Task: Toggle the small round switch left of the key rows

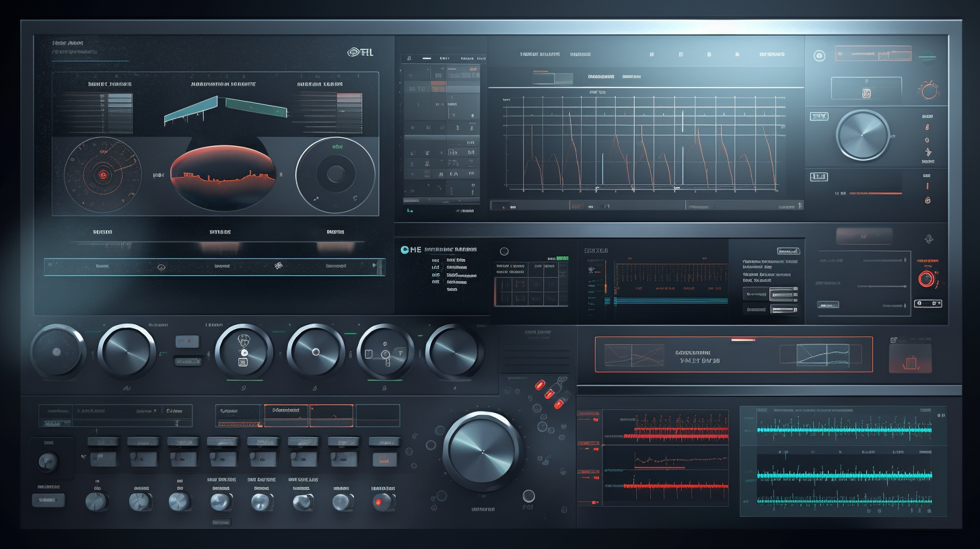Action: click(x=48, y=462)
